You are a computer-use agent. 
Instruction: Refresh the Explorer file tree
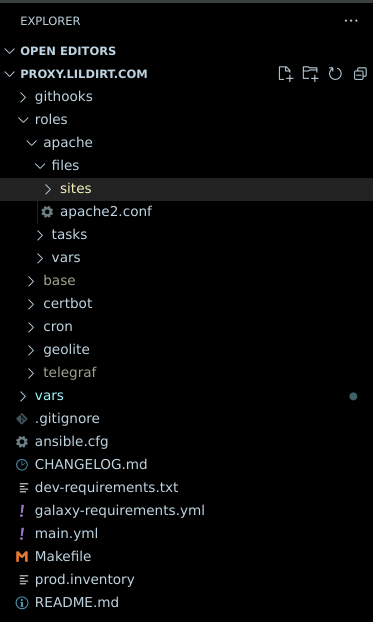(335, 74)
